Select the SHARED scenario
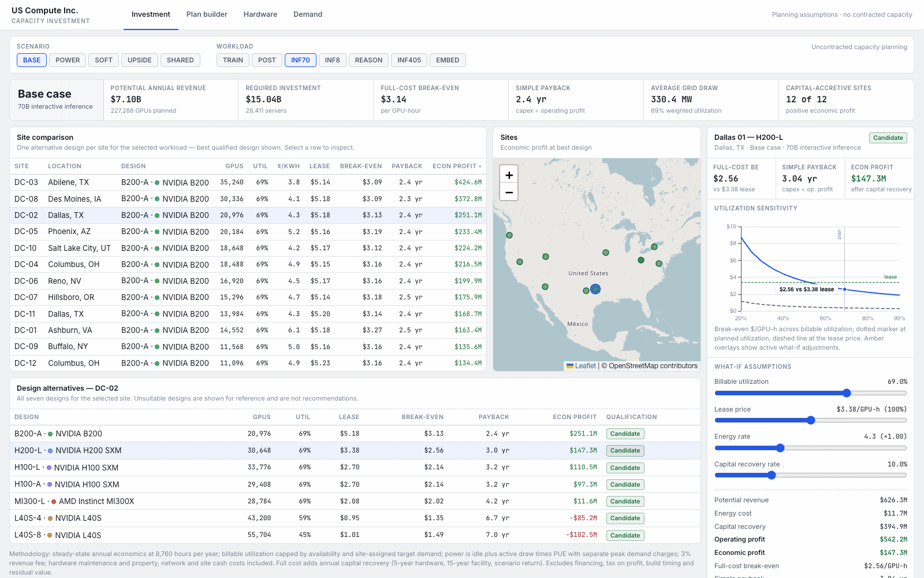This screenshot has width=924, height=578. (180, 60)
